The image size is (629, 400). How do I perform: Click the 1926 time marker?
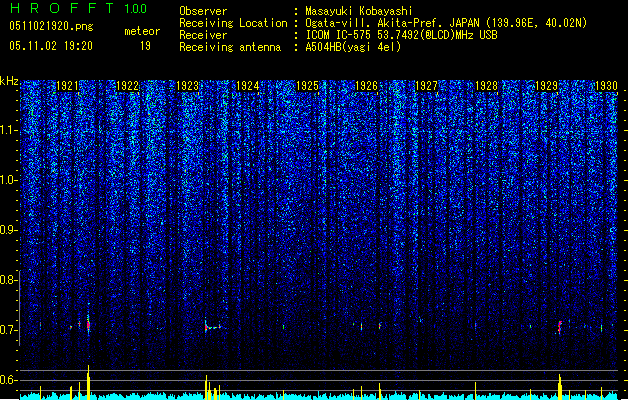pos(367,86)
